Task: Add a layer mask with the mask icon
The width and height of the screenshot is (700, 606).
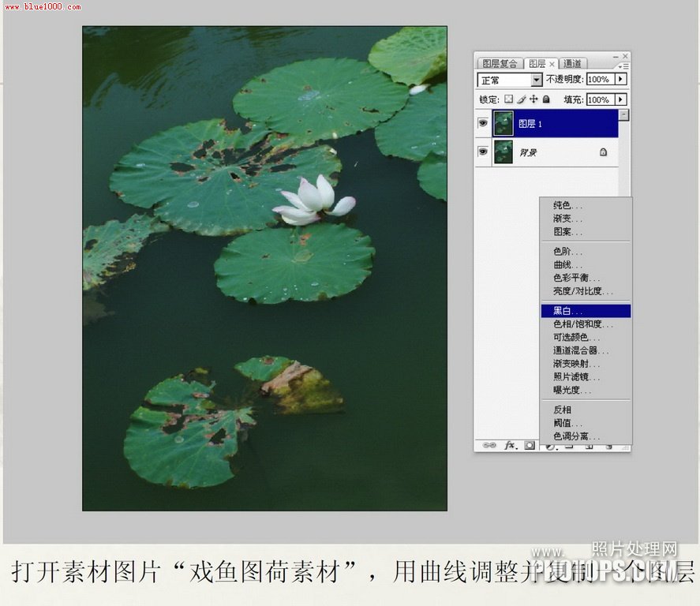Action: 530,445
